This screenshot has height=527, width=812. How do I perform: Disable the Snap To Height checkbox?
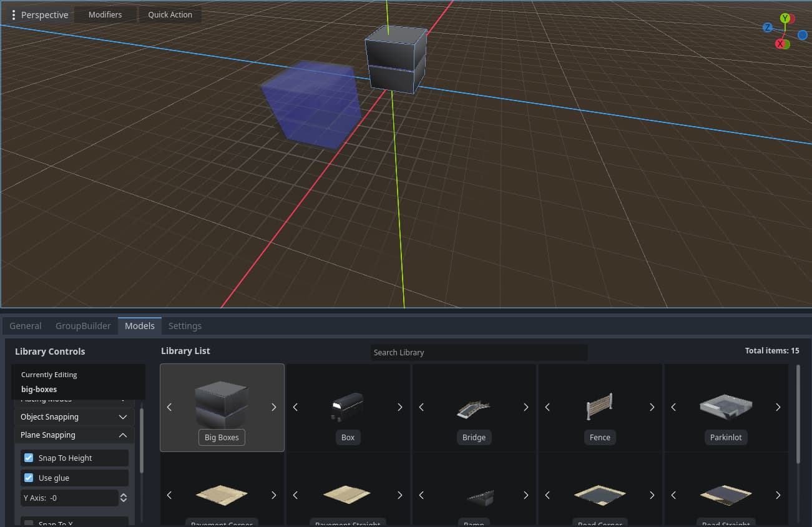29,458
